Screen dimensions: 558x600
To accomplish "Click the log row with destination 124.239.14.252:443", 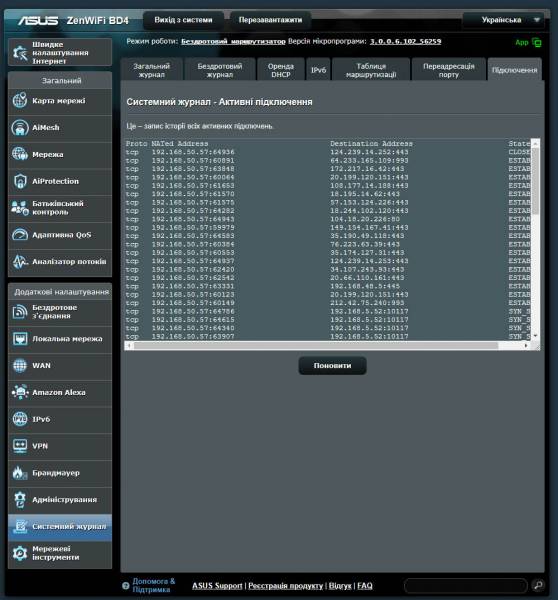I will pyautogui.click(x=328, y=152).
